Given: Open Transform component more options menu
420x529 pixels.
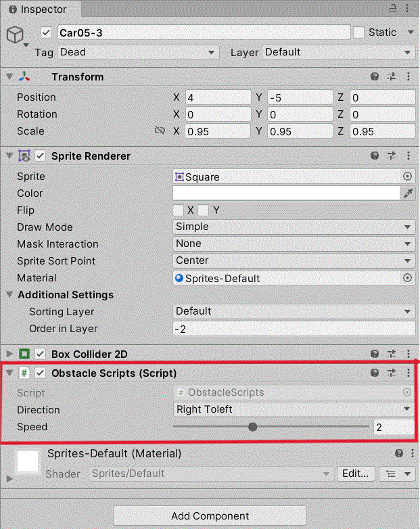Looking at the screenshot, I should click(409, 76).
